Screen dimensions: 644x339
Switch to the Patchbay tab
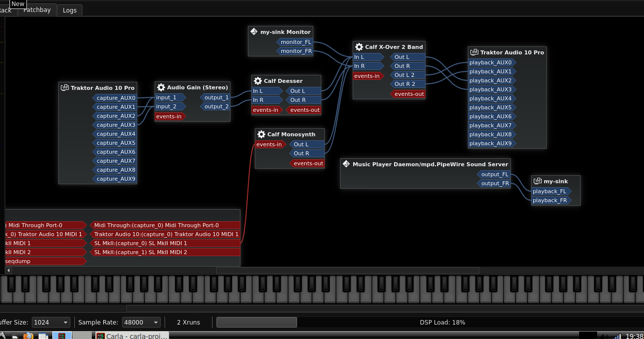point(37,9)
